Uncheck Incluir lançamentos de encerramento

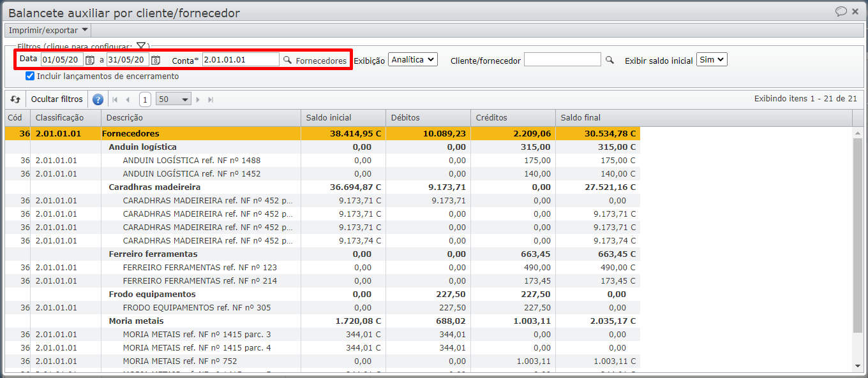pyautogui.click(x=30, y=76)
